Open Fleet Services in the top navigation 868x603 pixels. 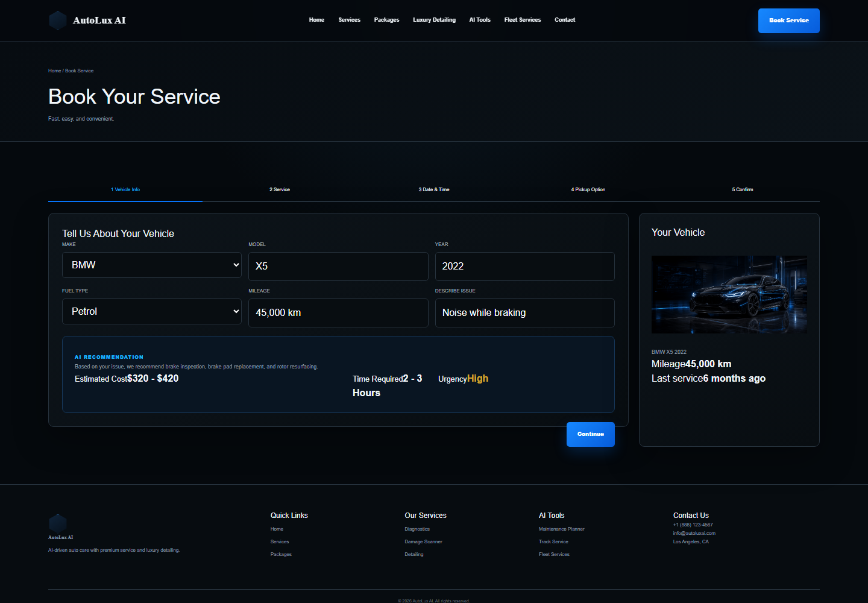click(523, 20)
